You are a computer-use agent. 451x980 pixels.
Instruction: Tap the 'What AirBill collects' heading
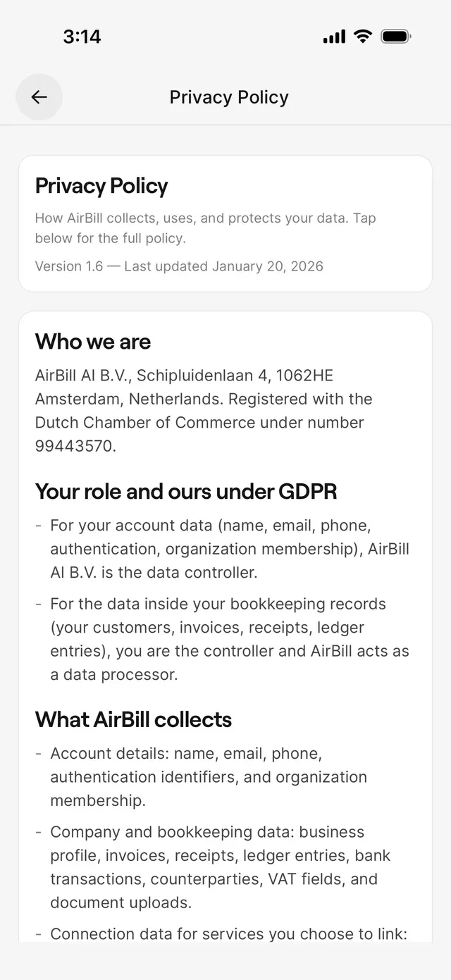(133, 719)
